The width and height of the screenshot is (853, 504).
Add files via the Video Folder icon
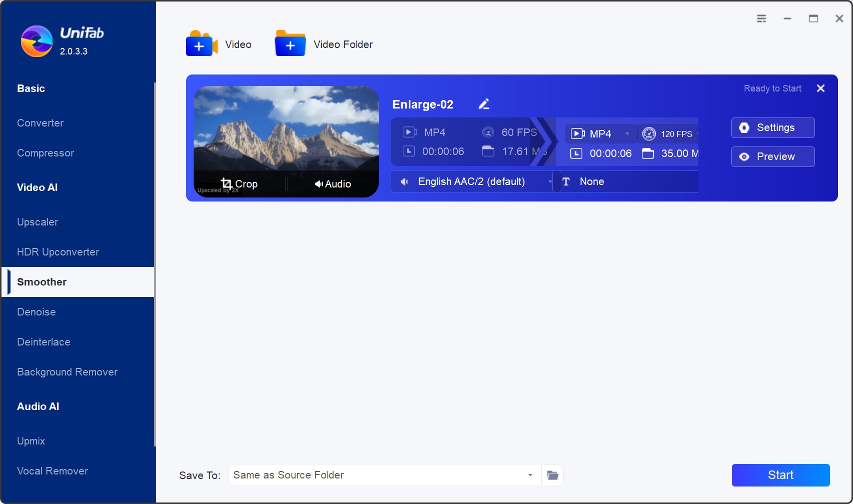(x=290, y=44)
